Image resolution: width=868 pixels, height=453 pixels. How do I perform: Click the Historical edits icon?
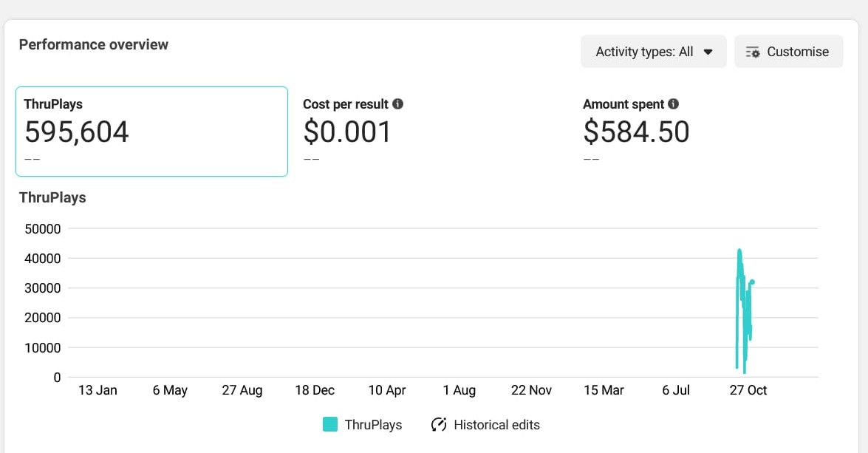[439, 425]
